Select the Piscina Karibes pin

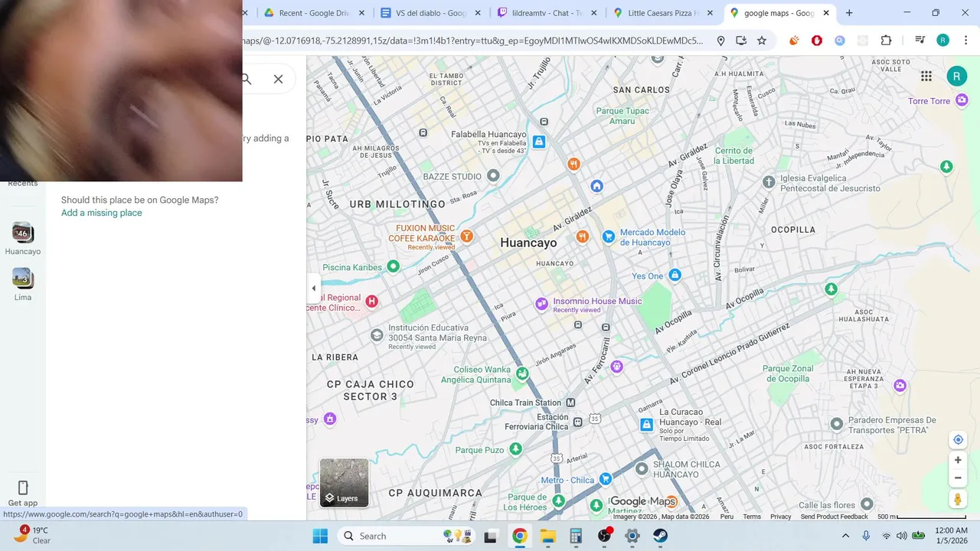tap(393, 266)
